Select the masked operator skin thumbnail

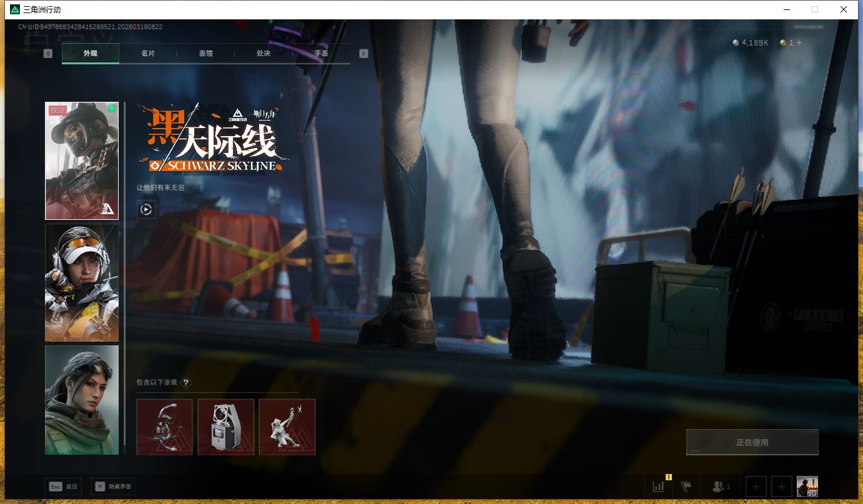click(x=82, y=161)
